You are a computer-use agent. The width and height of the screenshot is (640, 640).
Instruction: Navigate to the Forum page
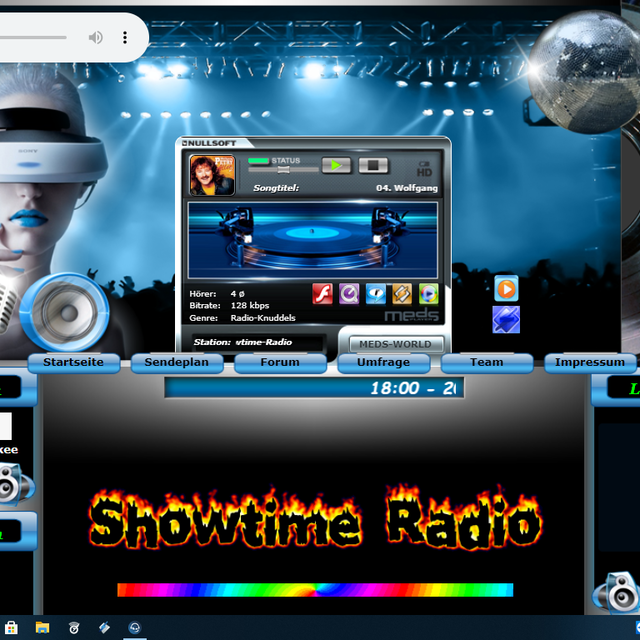click(x=280, y=362)
